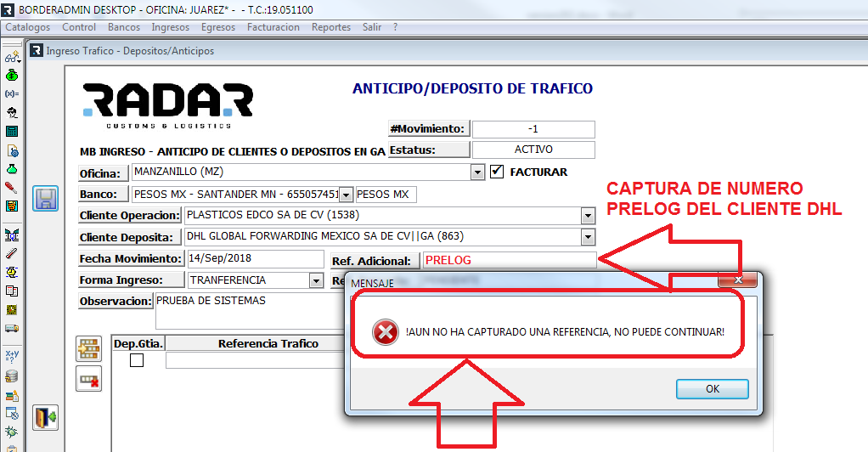Viewport: 868px width, 452px height.
Task: Click the Cliente Operacion label button
Action: coord(130,216)
